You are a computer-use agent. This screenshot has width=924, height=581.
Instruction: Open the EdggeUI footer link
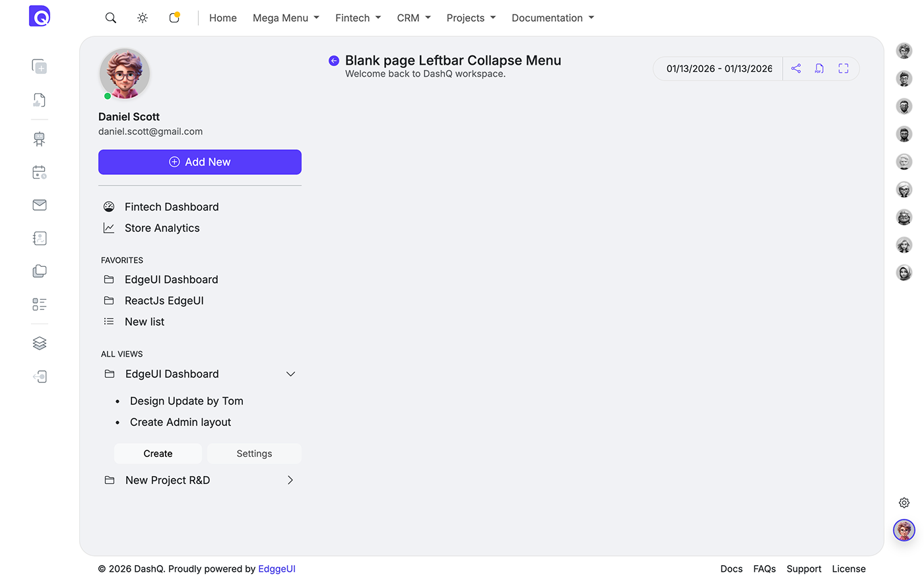(277, 569)
